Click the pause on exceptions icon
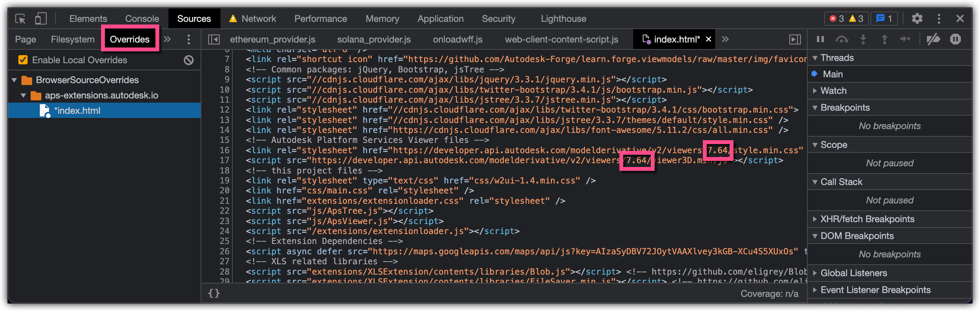The image size is (980, 311). click(955, 39)
